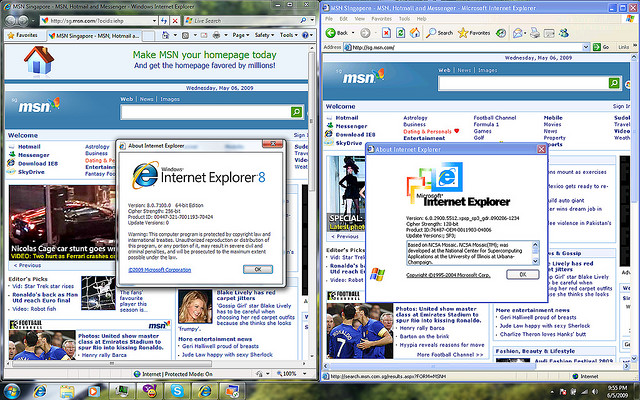Open Live Search provider dropdown in IE8
The image size is (640, 400).
[x=312, y=20]
